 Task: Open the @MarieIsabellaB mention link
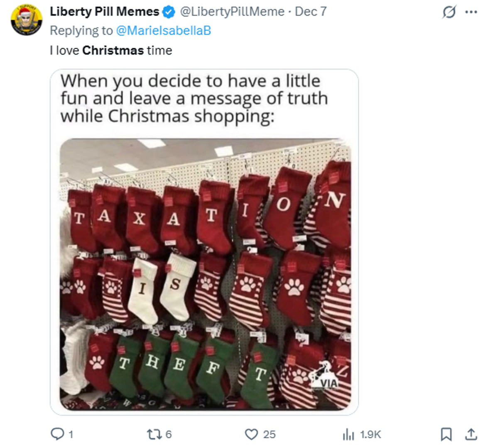(163, 31)
